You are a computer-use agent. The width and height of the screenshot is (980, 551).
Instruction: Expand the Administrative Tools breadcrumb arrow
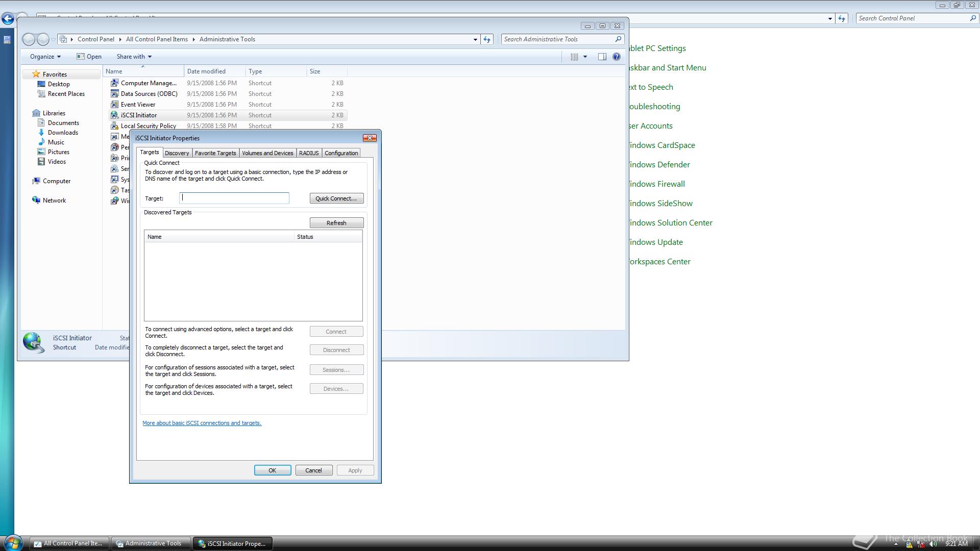[194, 39]
